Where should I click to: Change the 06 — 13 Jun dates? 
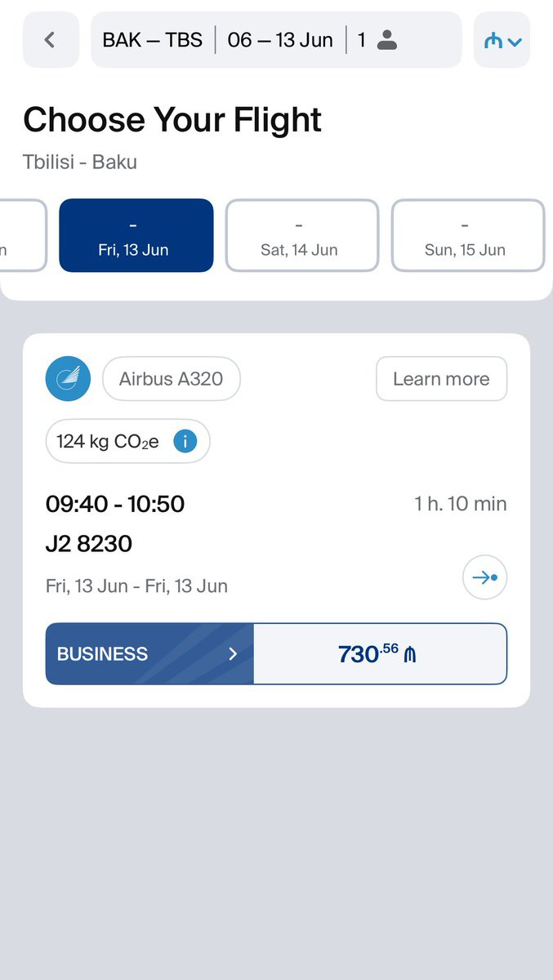[280, 40]
